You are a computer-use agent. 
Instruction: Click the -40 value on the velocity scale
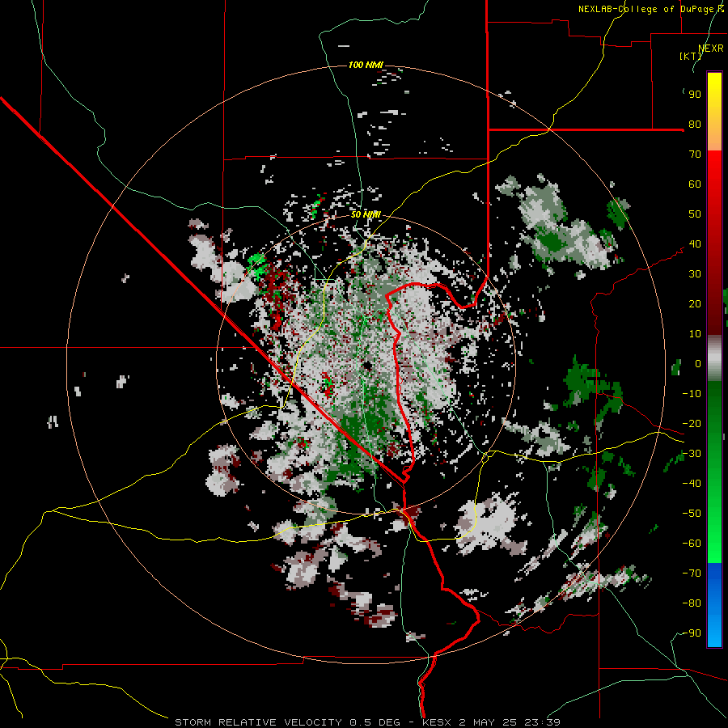coord(692,484)
